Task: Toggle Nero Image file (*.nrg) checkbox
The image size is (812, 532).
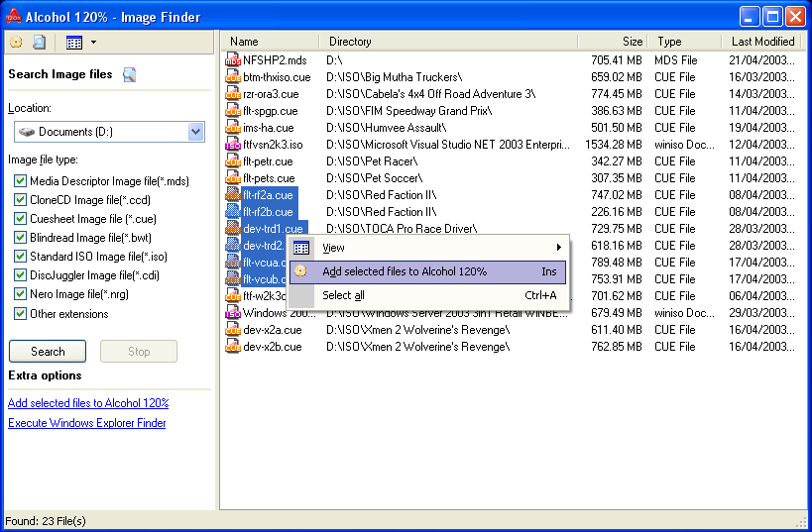Action: tap(20, 294)
